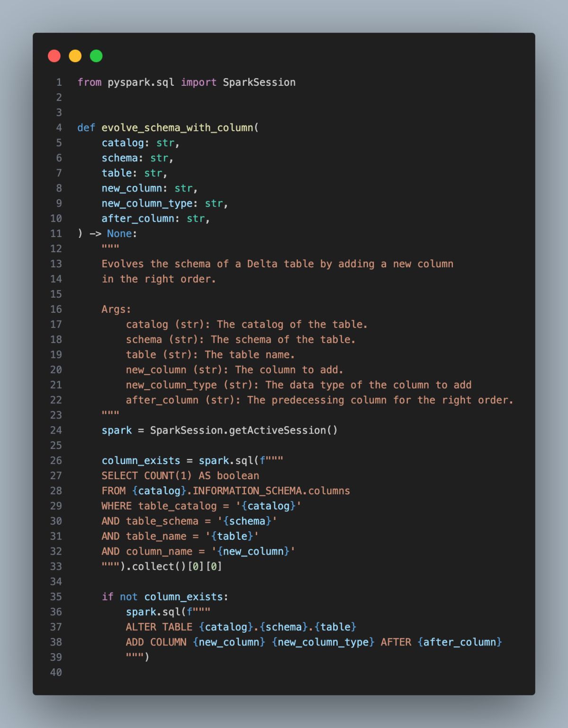Click the green maximize window dot
The width and height of the screenshot is (568, 728).
tap(96, 56)
